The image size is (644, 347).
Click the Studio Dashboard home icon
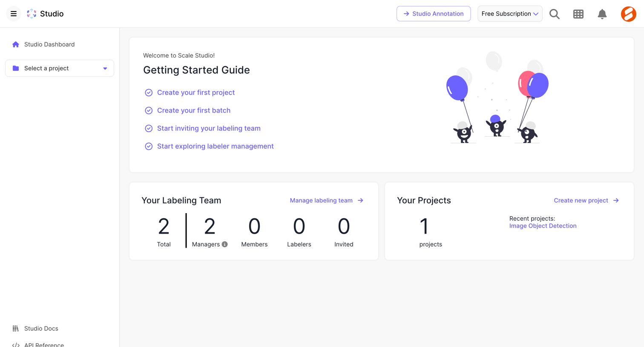point(16,44)
